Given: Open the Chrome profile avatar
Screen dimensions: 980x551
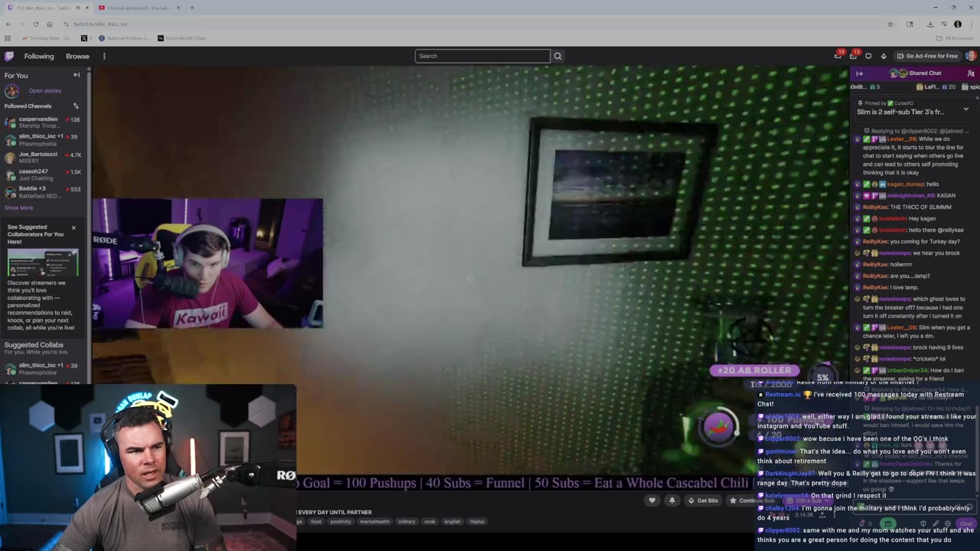Looking at the screenshot, I should coord(957,24).
